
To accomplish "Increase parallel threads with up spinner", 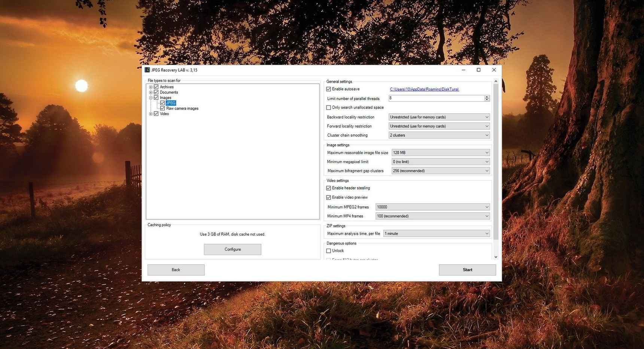I will click(487, 97).
